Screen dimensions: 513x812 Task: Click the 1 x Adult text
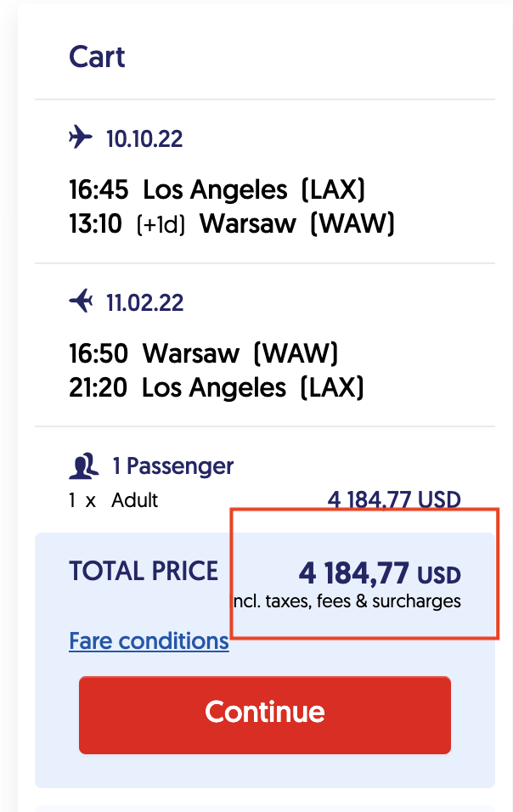[114, 500]
